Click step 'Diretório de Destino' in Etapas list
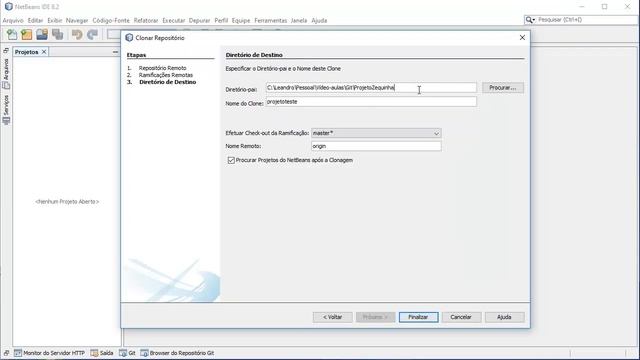Image resolution: width=640 pixels, height=360 pixels. [x=167, y=82]
